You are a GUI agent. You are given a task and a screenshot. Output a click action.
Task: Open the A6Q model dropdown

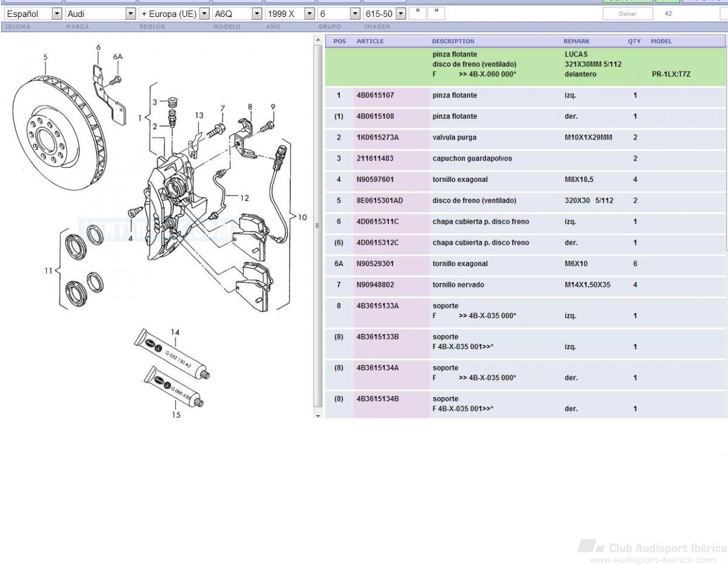(x=237, y=13)
